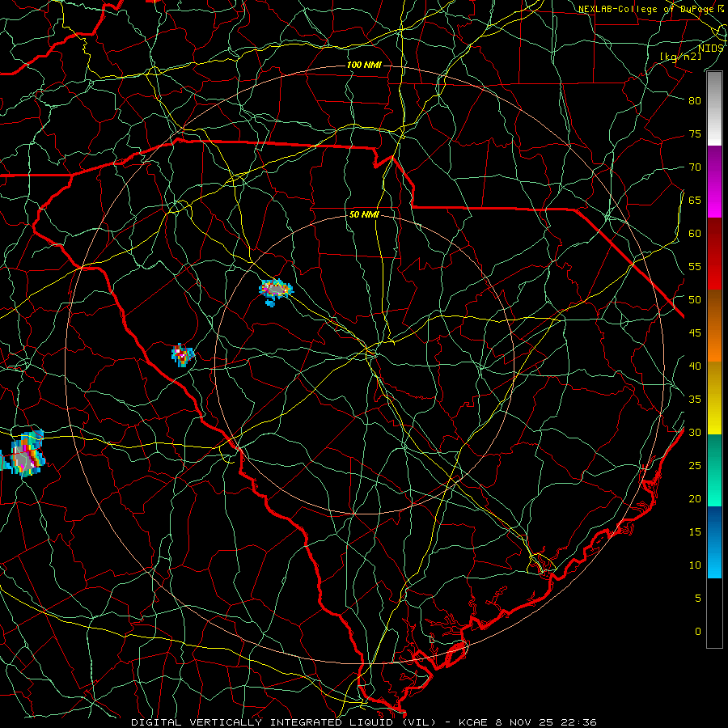This screenshot has height=728, width=728.
Task: Select the 15 value on the color scale
Action: pos(695,532)
